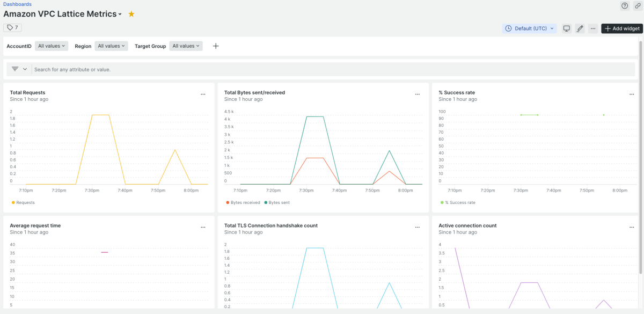The height and width of the screenshot is (314, 644).
Task: Go to the Dashboards breadcrumb link
Action: tap(17, 4)
